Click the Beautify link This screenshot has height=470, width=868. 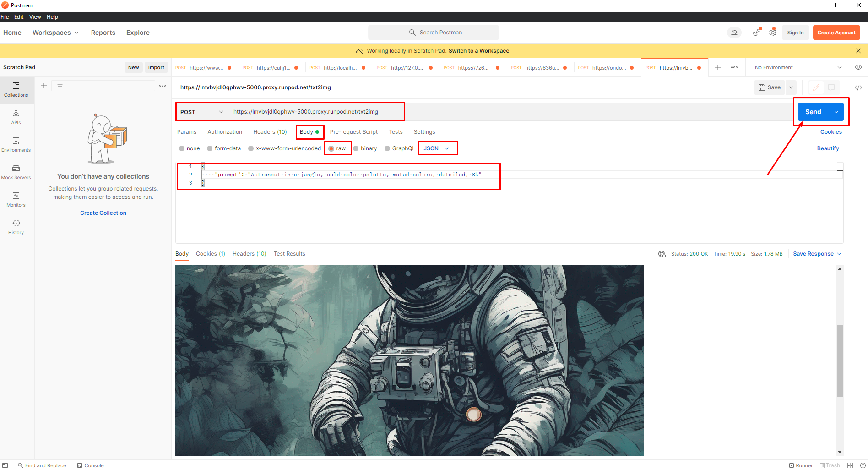pyautogui.click(x=828, y=148)
